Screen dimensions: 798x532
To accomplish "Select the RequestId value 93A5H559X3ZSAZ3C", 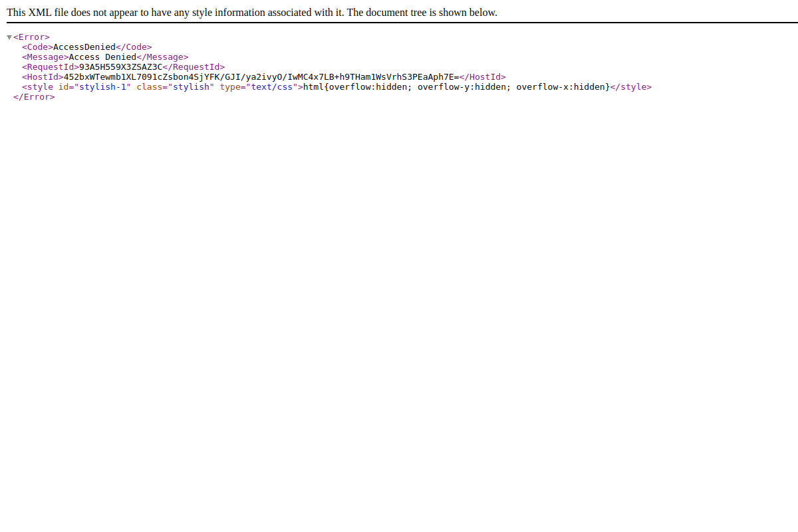I will 120,67.
